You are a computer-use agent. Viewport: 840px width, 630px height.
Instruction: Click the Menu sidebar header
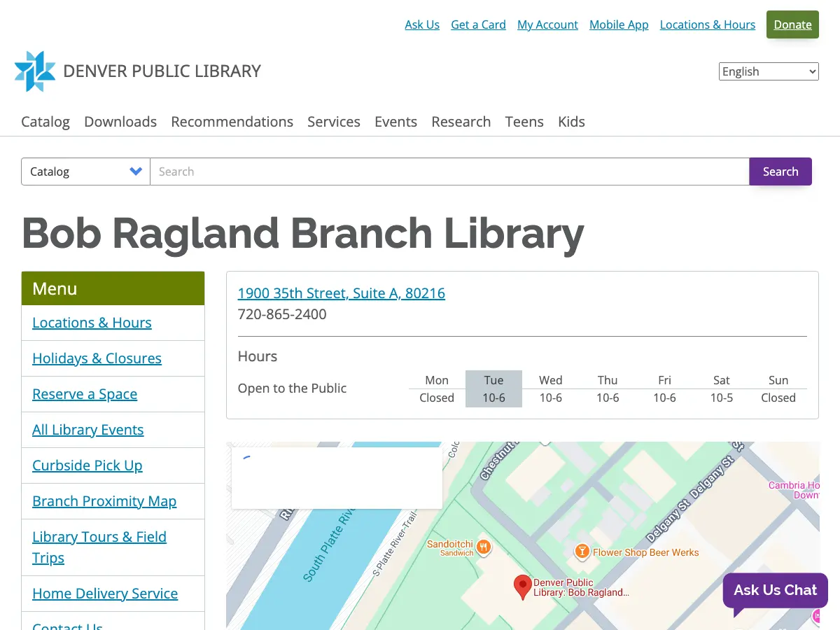tap(113, 288)
